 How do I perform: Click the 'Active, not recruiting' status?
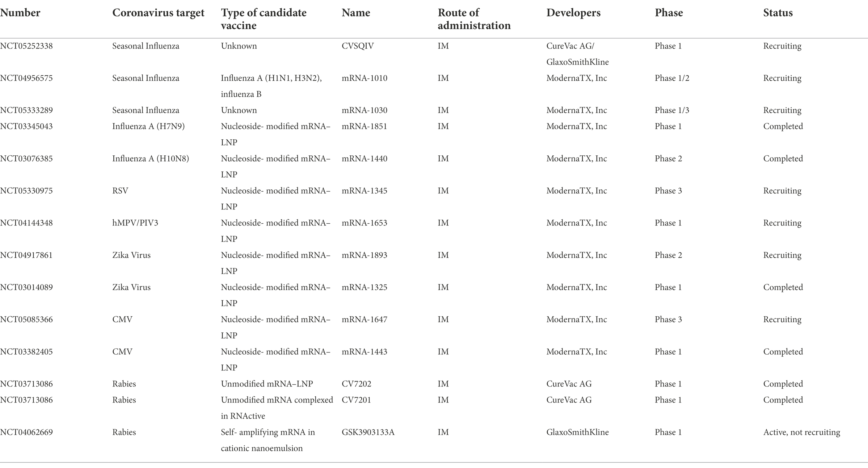tap(801, 432)
